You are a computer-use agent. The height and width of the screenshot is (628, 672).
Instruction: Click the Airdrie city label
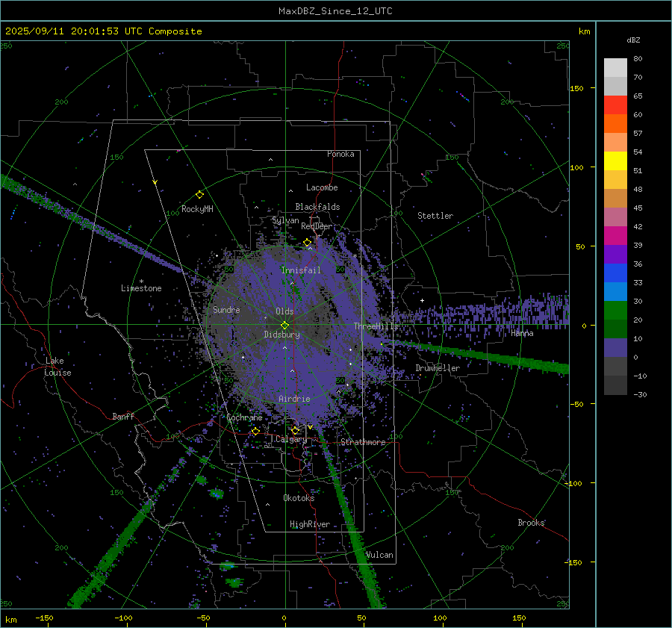pos(294,399)
